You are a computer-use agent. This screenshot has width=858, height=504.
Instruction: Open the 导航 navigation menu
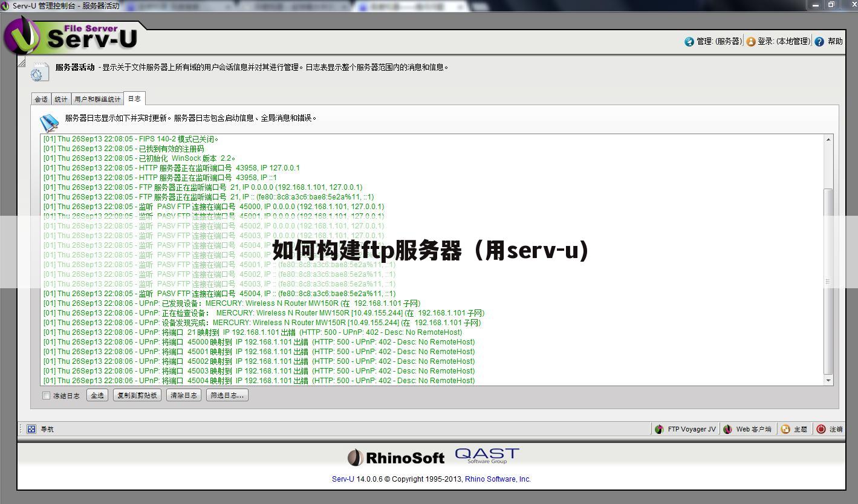pos(41,429)
